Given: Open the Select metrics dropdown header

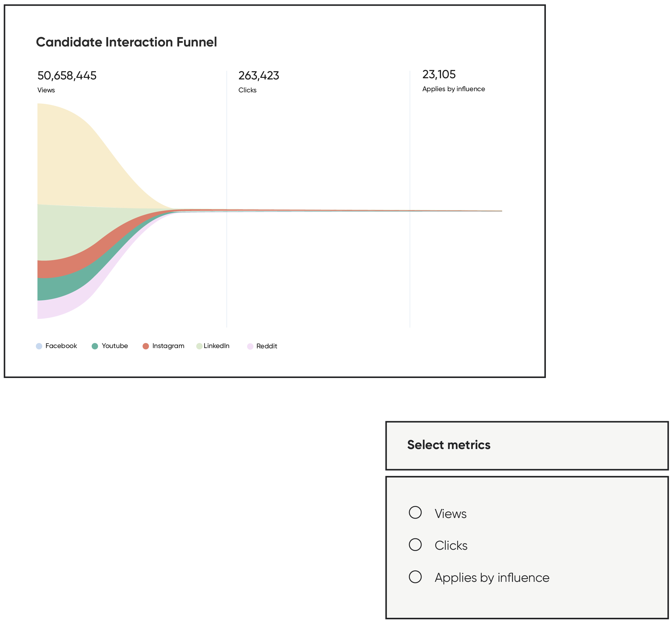Looking at the screenshot, I should tap(527, 445).
